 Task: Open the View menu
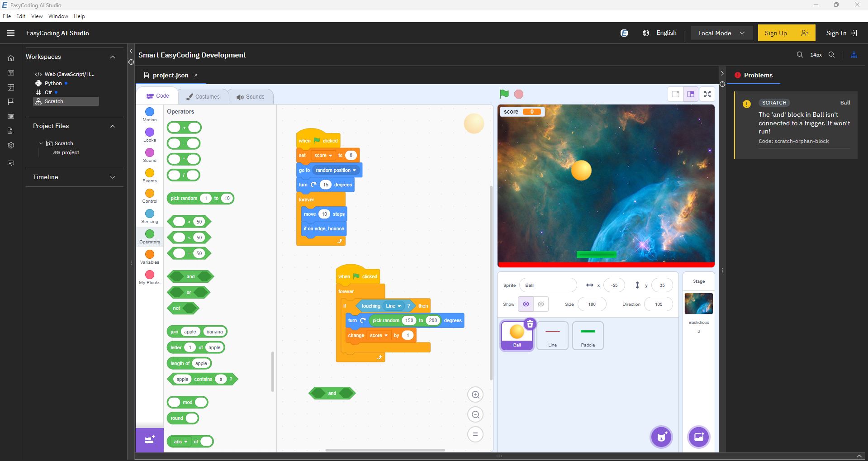coord(37,16)
